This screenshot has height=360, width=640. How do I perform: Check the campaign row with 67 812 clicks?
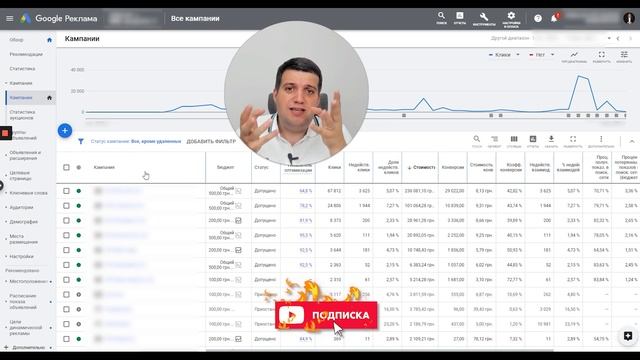[x=66, y=191]
